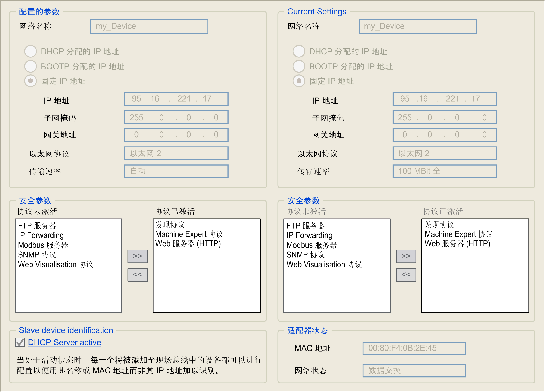This screenshot has width=545, height=392.
Task: Click the IP 地址 field in 配置的参数
Action: pos(176,99)
